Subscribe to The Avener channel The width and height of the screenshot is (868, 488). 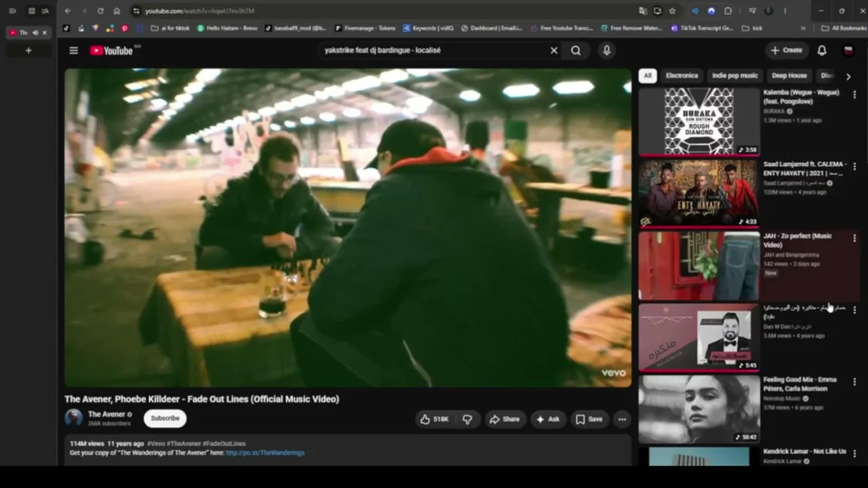point(165,418)
